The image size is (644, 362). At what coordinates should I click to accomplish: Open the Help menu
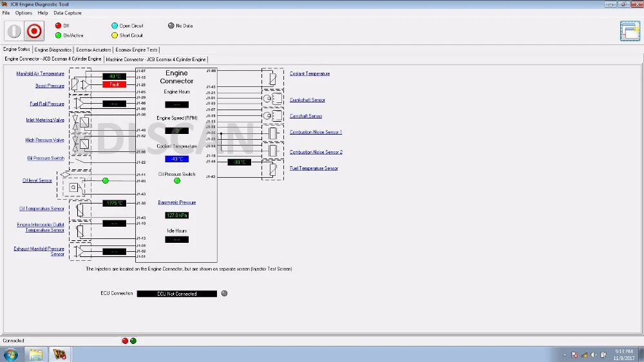coord(43,13)
